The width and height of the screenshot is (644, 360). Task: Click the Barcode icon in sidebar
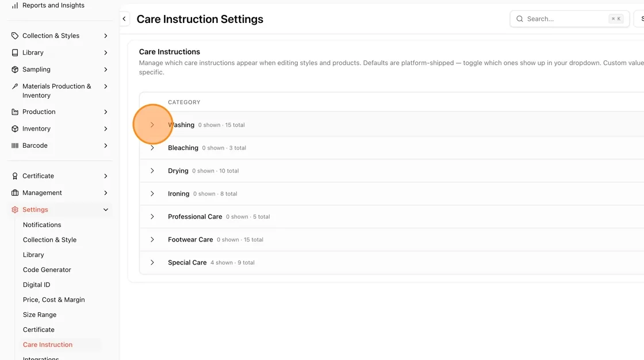[15, 145]
